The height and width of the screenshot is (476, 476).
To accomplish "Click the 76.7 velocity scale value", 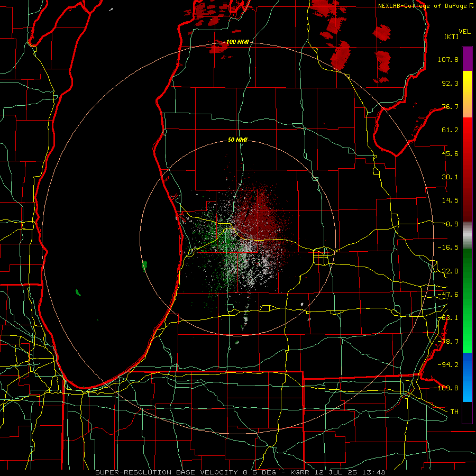I will (450, 106).
